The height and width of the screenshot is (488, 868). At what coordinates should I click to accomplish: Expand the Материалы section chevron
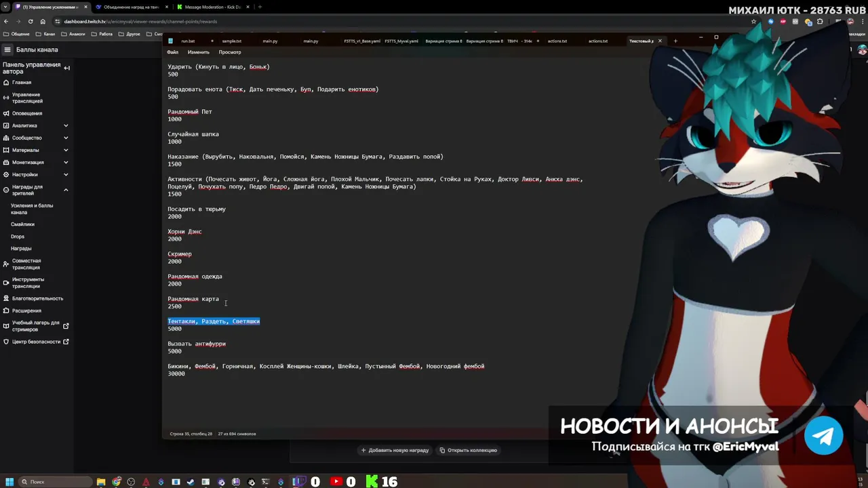click(66, 150)
